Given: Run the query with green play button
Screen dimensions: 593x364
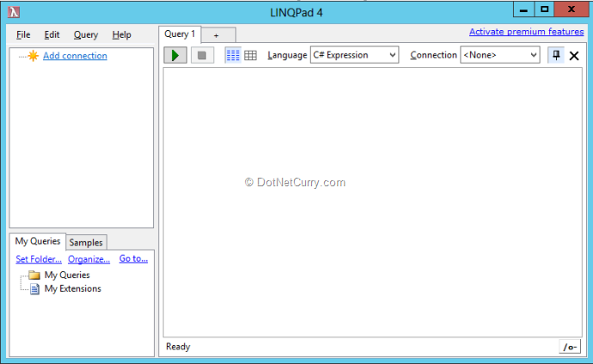Looking at the screenshot, I should pyautogui.click(x=175, y=56).
